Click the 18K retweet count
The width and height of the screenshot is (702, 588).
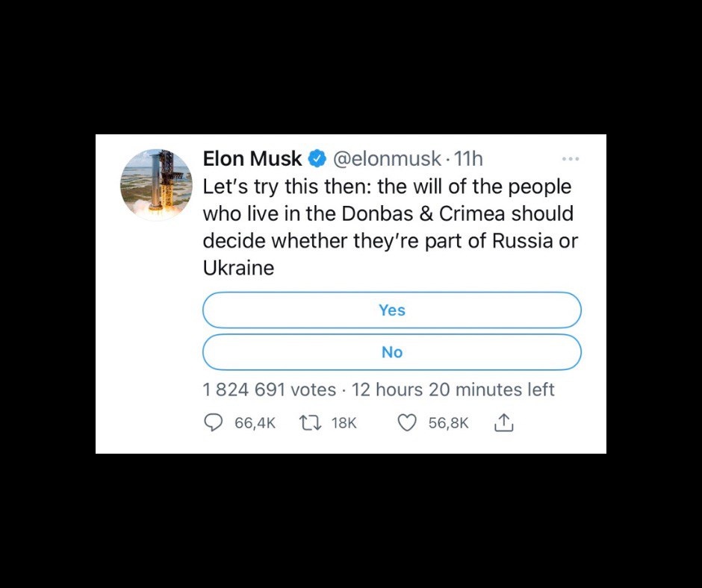(344, 423)
